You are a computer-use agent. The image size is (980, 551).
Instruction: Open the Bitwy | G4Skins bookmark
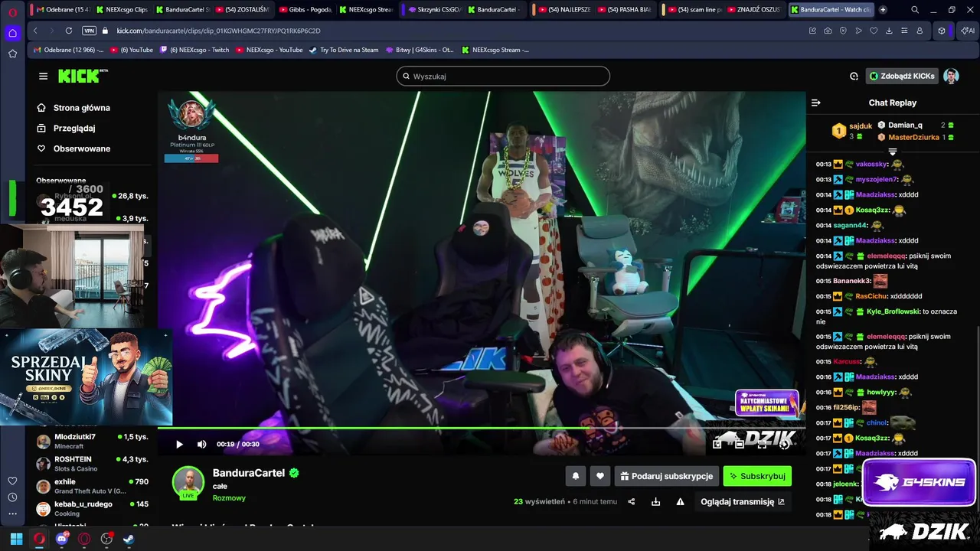point(418,50)
